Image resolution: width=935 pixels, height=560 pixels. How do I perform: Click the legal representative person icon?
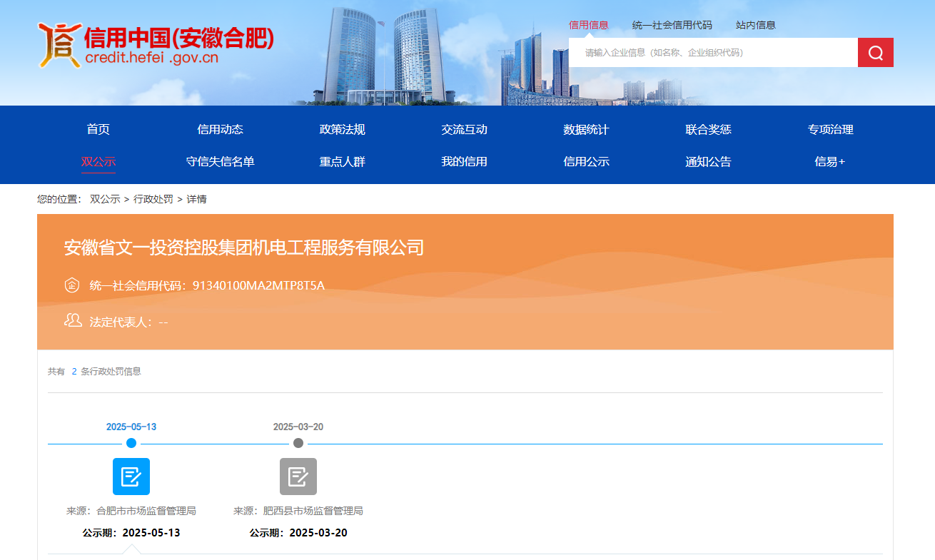(73, 320)
